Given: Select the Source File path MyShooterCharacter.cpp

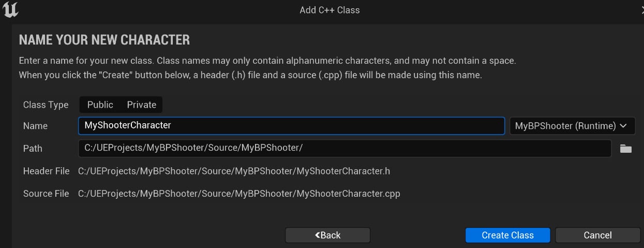Looking at the screenshot, I should click(x=239, y=194).
